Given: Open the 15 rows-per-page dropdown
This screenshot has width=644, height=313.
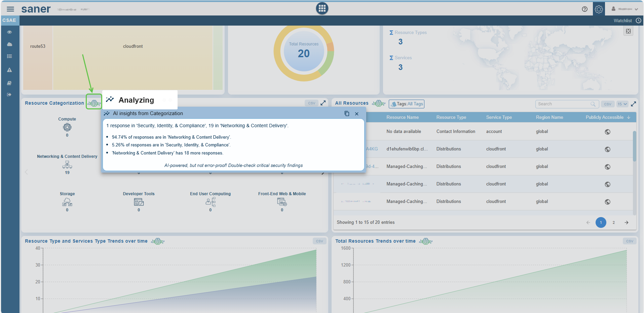Looking at the screenshot, I should tap(622, 104).
